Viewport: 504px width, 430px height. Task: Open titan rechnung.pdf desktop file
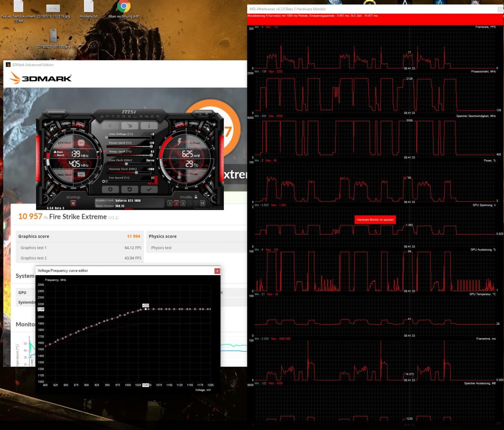click(x=124, y=9)
